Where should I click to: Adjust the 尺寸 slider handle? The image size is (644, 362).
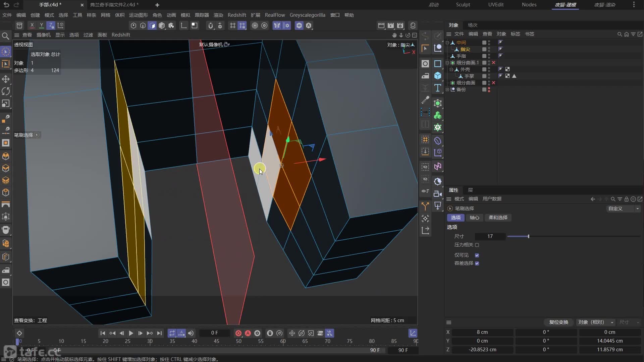[x=528, y=236]
